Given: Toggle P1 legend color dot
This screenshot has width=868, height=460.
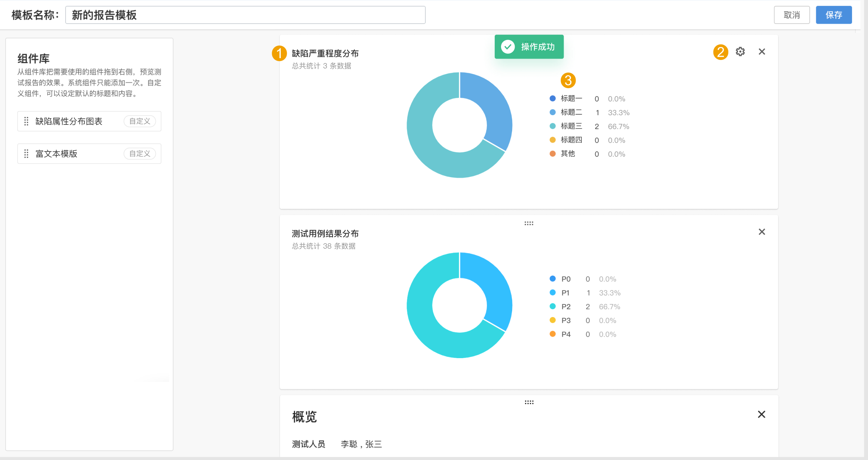Looking at the screenshot, I should [552, 292].
